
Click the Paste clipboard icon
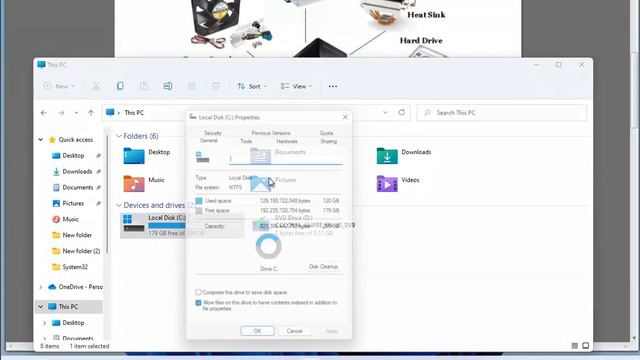pyautogui.click(x=144, y=86)
